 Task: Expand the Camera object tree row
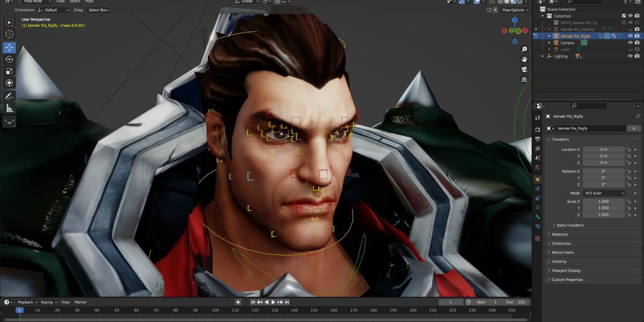tap(549, 42)
